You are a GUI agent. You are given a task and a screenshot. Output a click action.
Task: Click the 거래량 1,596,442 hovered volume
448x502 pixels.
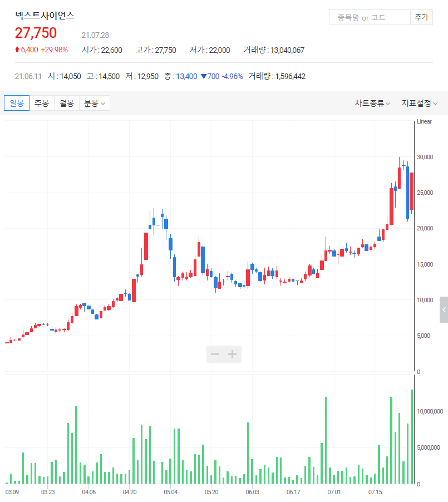point(277,76)
